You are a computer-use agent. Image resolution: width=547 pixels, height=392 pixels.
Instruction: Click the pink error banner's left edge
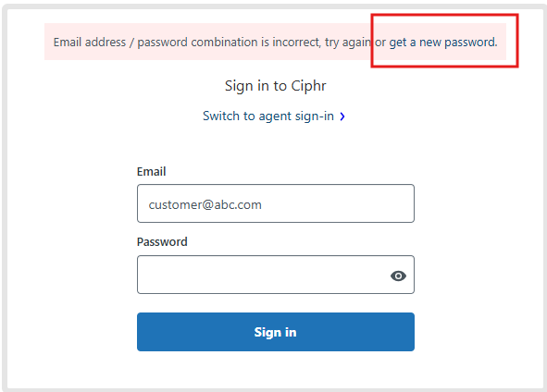pos(47,42)
